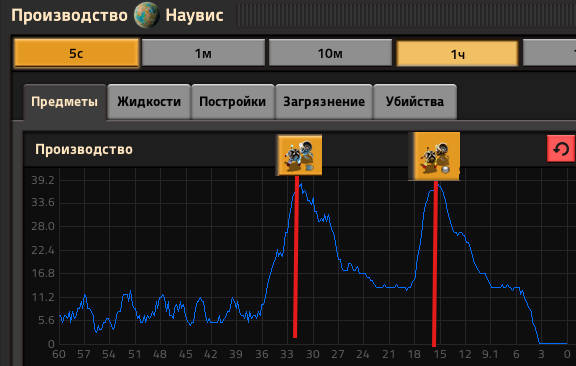Open the Постройки tab
This screenshot has height=366, width=576.
pyautogui.click(x=233, y=102)
